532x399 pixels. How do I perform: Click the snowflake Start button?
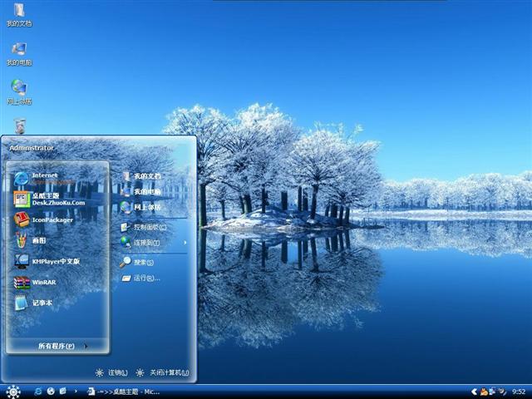(x=13, y=392)
